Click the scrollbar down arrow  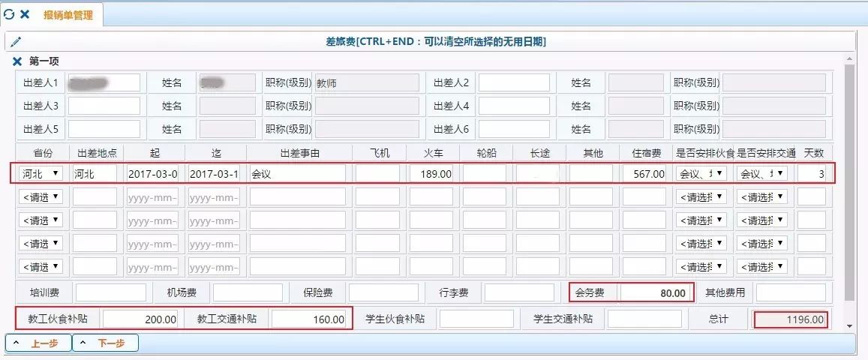click(850, 326)
